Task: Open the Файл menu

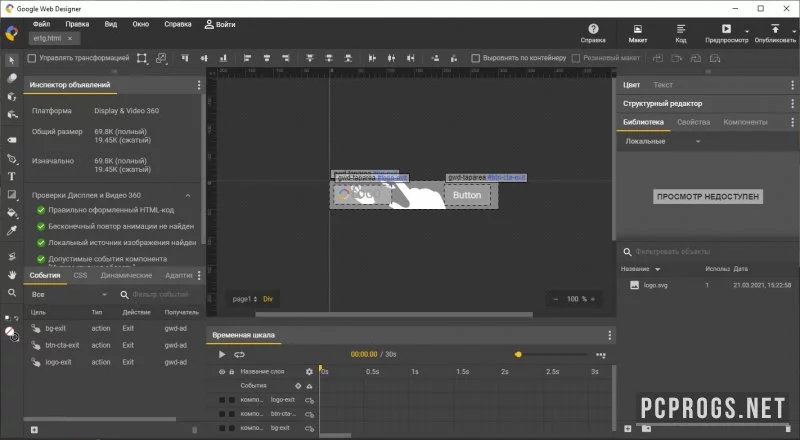Action: pos(41,24)
